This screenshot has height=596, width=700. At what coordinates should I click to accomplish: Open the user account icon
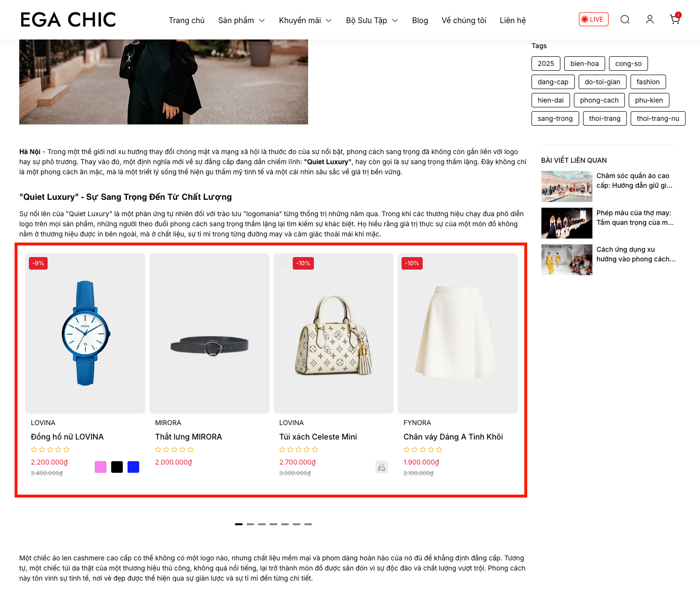click(x=650, y=19)
